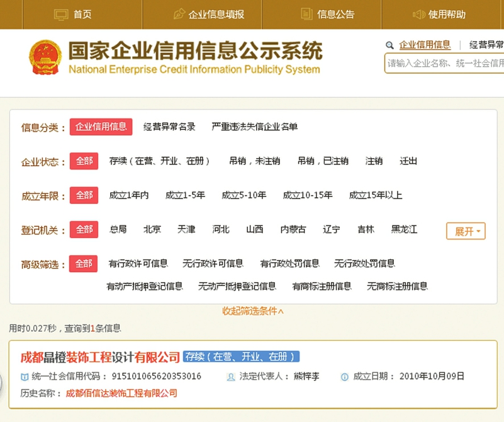
Task: Filter by 有商标注册信息
Action: coord(322,286)
